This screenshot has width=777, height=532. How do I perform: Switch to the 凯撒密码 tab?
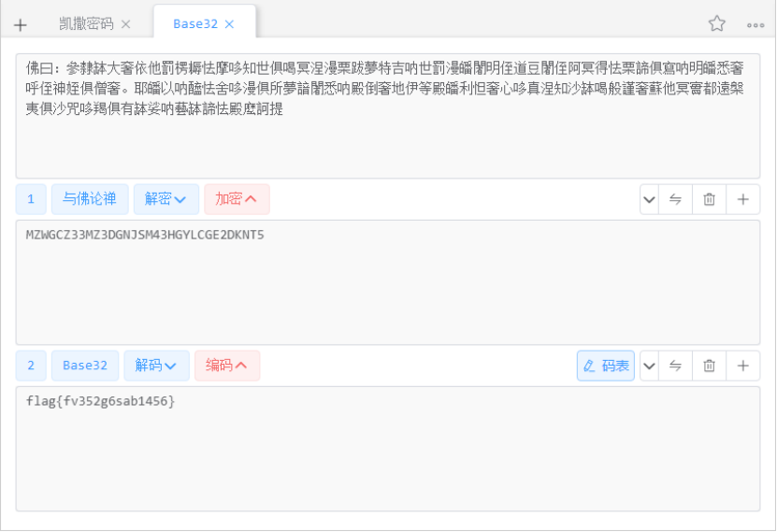point(86,24)
